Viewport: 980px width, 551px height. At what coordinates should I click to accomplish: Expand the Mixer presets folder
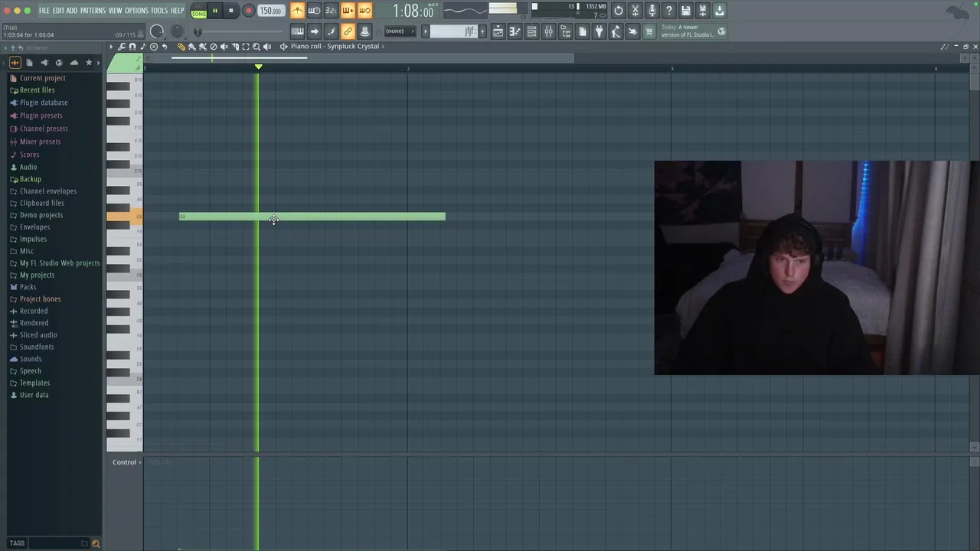click(x=40, y=142)
